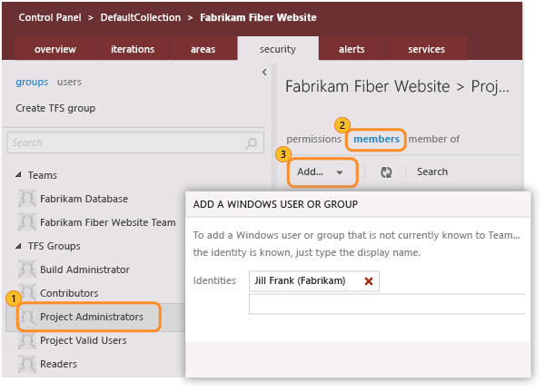
Task: Click the Build Administrator group icon
Action: [x=27, y=269]
